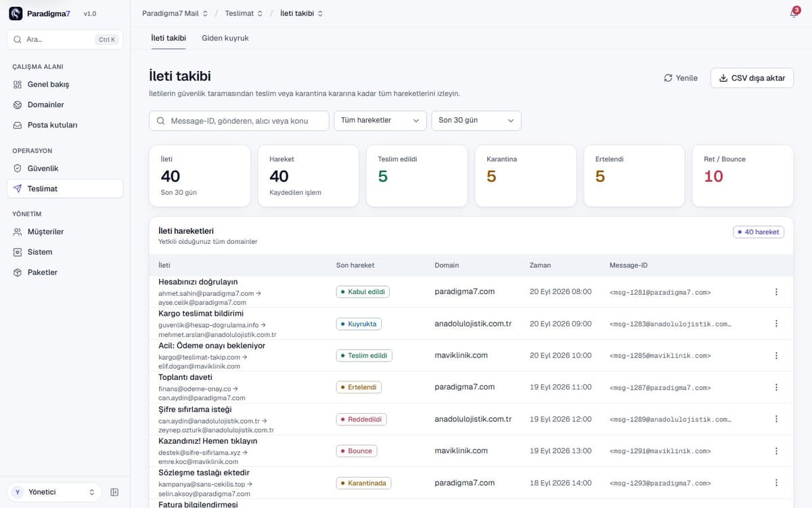Collapse sidebar using panel toggle icon

(114, 492)
